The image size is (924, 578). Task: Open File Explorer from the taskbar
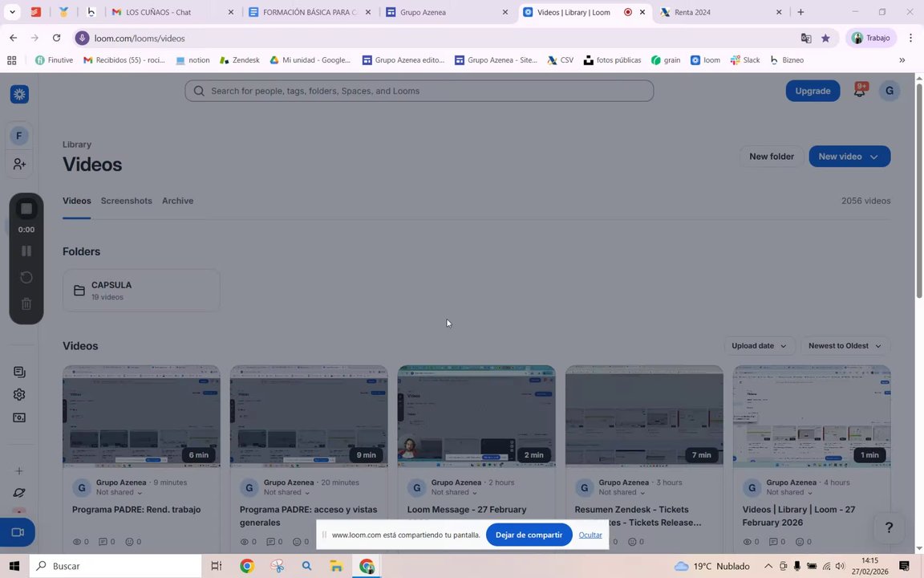point(336,566)
